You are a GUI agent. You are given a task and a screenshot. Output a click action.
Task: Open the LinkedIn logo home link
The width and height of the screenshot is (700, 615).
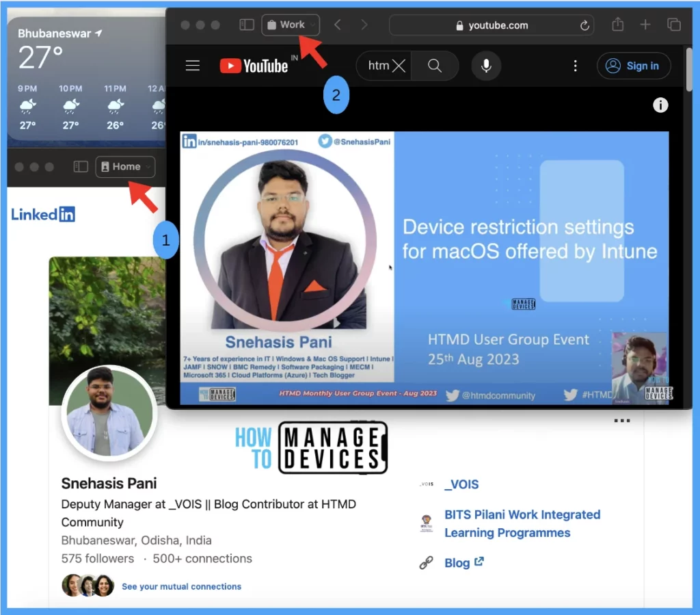[x=43, y=214]
